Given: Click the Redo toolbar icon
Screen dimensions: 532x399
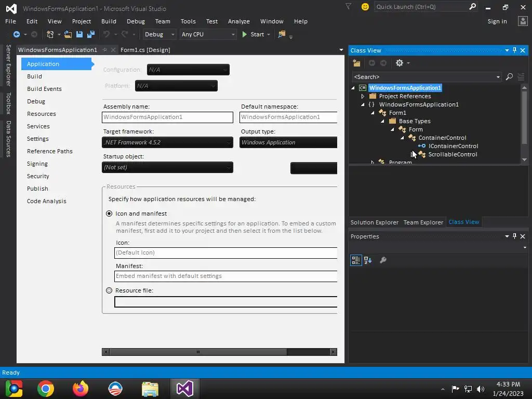Looking at the screenshot, I should (125, 34).
